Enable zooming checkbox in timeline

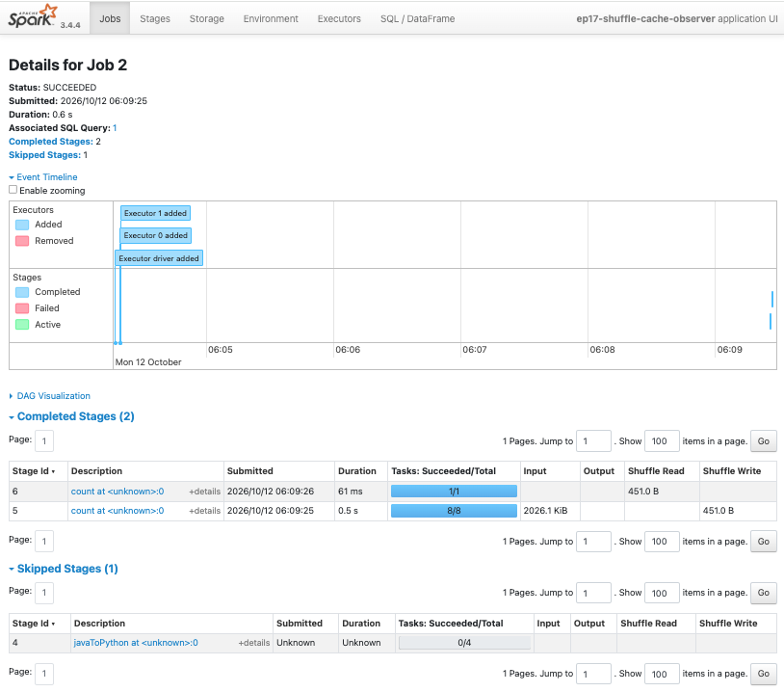coord(13,190)
